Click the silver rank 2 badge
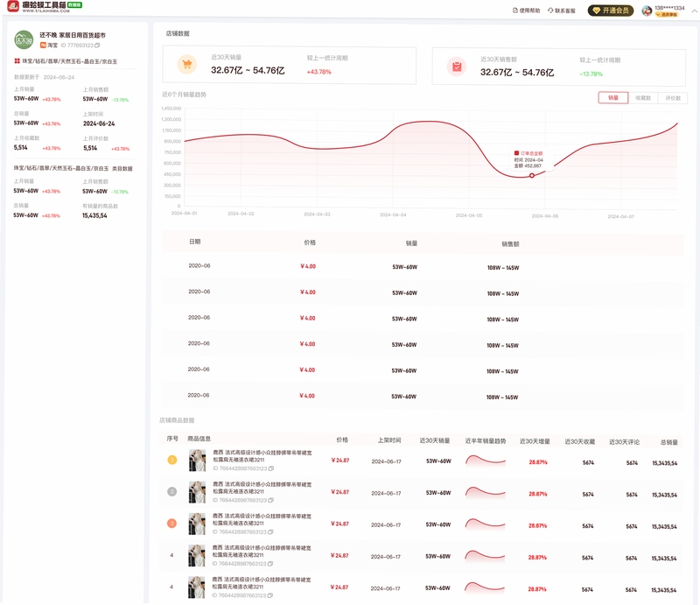The width and height of the screenshot is (700, 605). point(171,491)
